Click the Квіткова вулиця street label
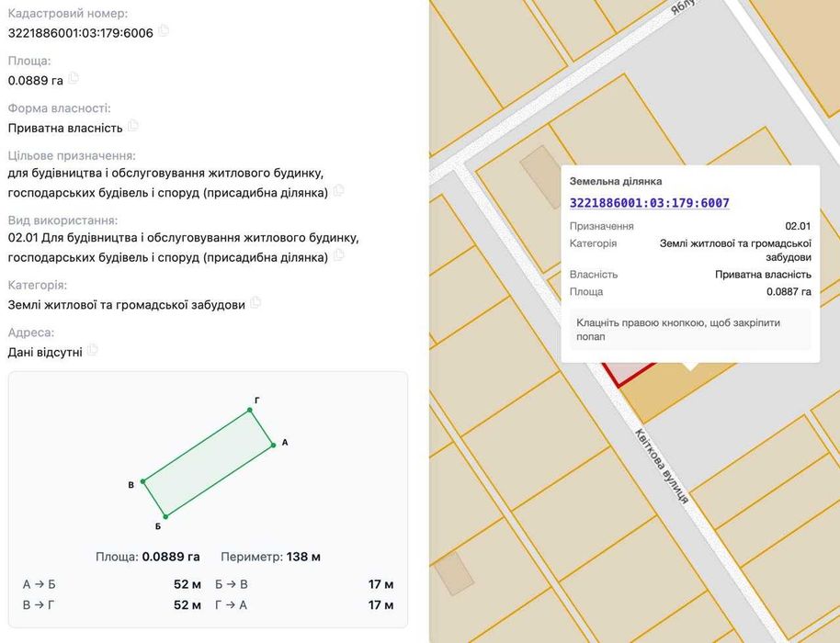The image size is (840, 643). tap(661, 466)
